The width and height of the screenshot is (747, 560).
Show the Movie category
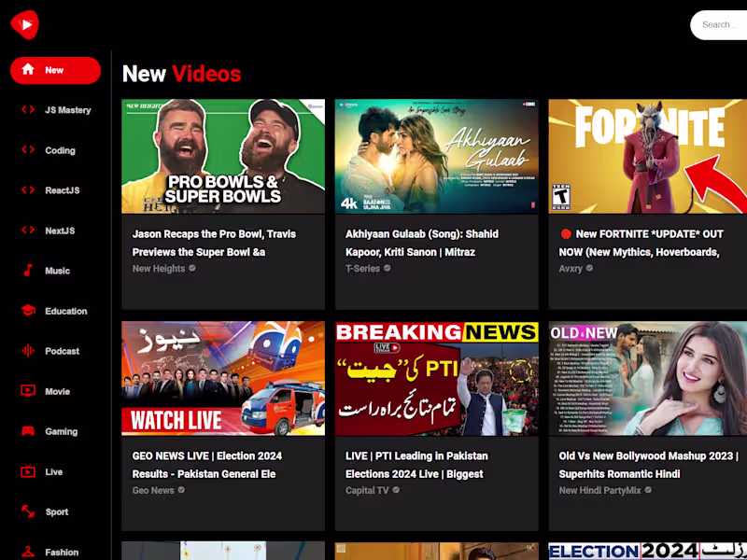(x=57, y=391)
